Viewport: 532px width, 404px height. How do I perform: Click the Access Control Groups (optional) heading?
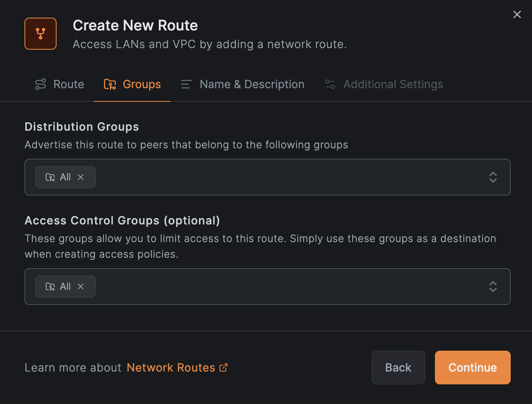122,220
